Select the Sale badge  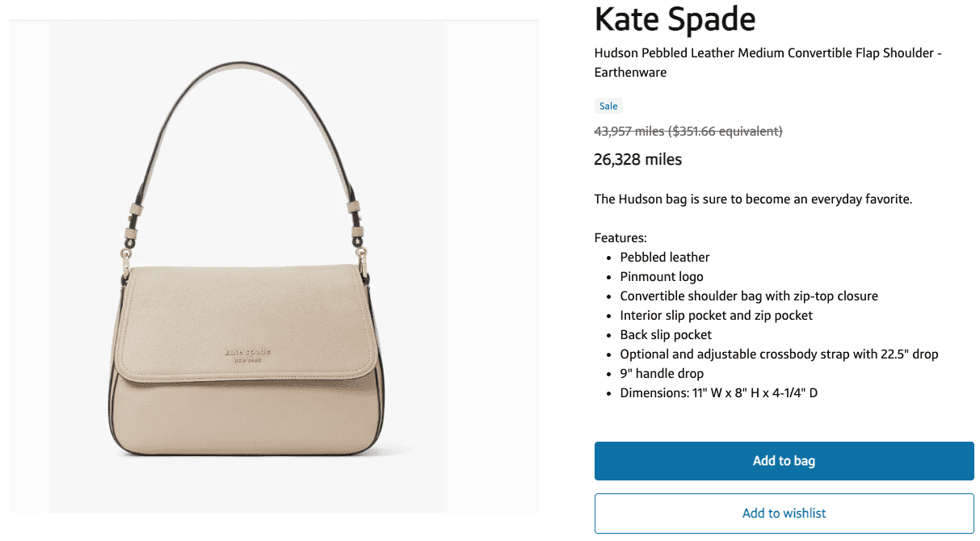coord(608,106)
